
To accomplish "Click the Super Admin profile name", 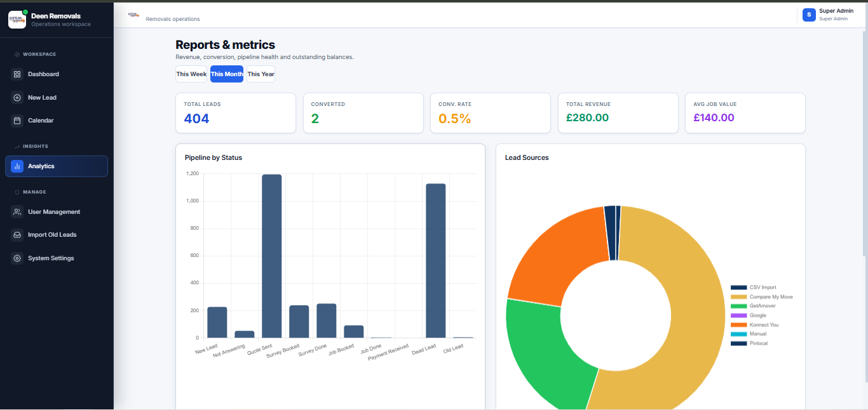I will 836,11.
